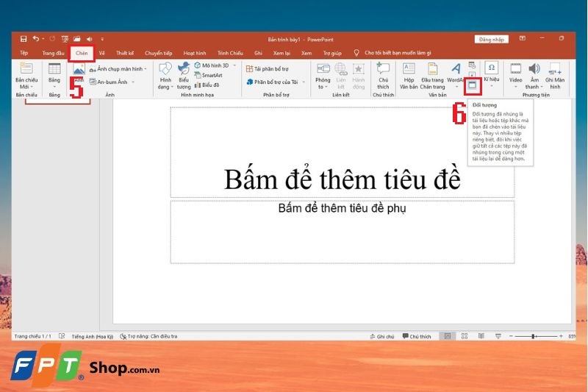Click the redo (repeat) icon
The image size is (588, 392).
(x=52, y=39)
